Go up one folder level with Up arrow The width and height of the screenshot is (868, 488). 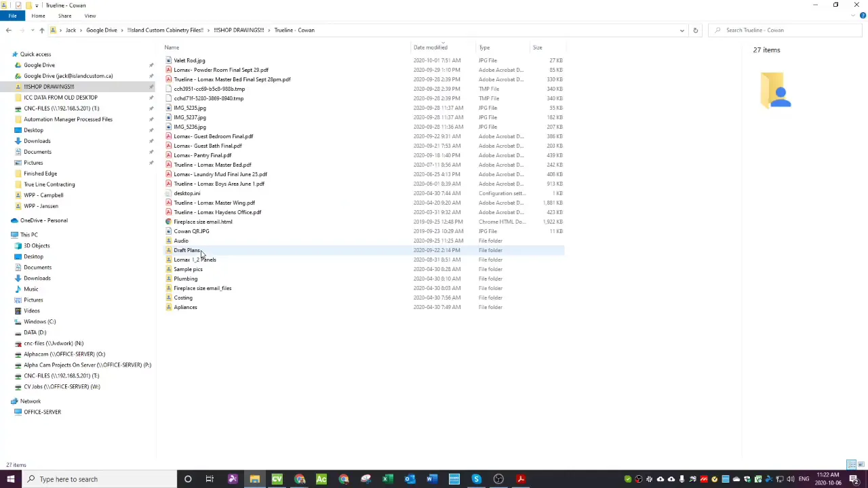41,30
